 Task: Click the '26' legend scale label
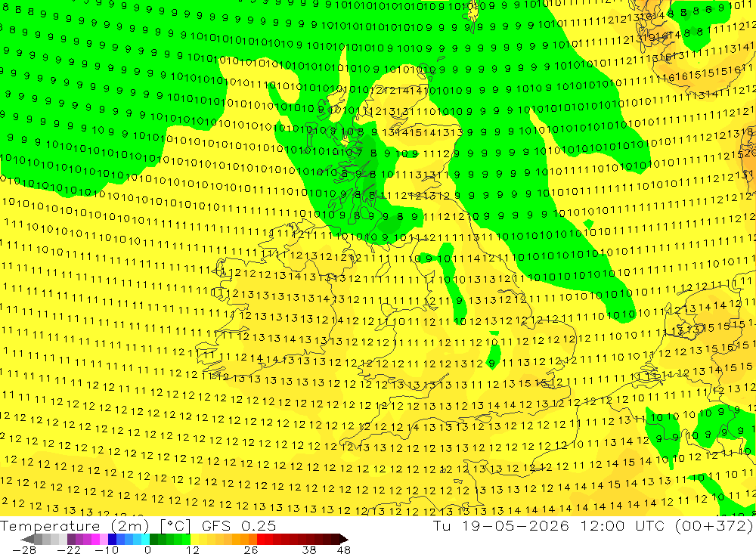click(x=251, y=549)
